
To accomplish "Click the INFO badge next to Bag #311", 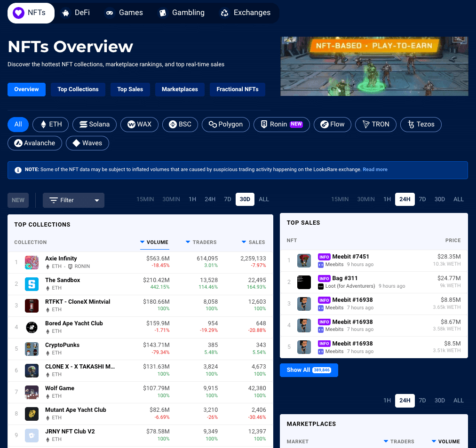I will [x=324, y=278].
